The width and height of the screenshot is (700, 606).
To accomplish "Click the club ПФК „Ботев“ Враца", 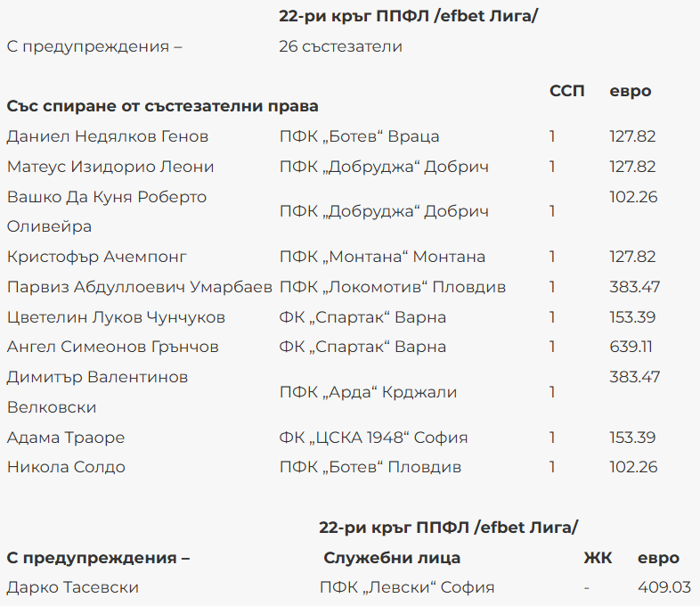I will [359, 136].
